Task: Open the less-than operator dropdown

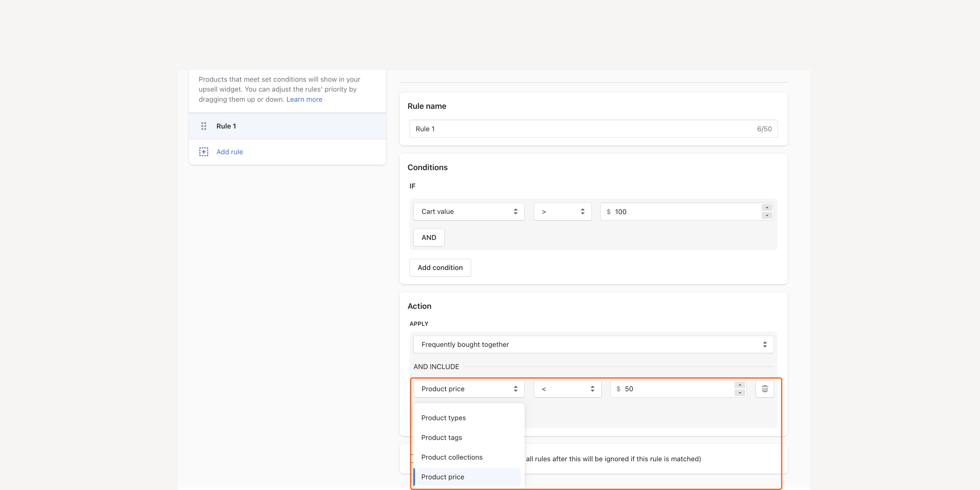Action: pos(567,389)
